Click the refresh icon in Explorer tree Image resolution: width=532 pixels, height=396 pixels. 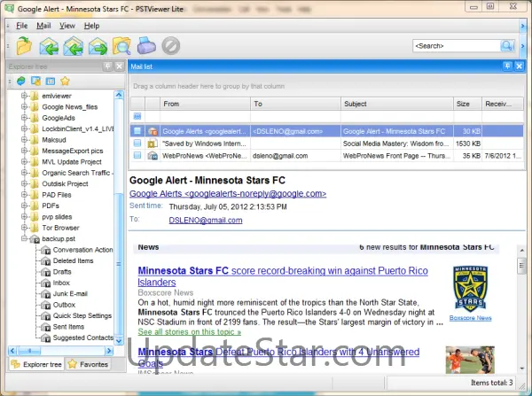[20, 82]
